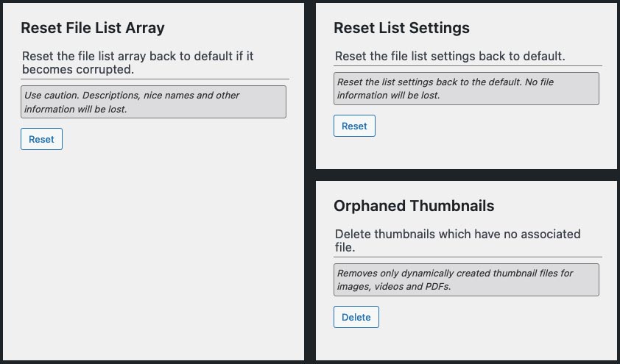620x364 pixels.
Task: Click the text 'images, videos and PDFs.'
Action: pos(394,286)
